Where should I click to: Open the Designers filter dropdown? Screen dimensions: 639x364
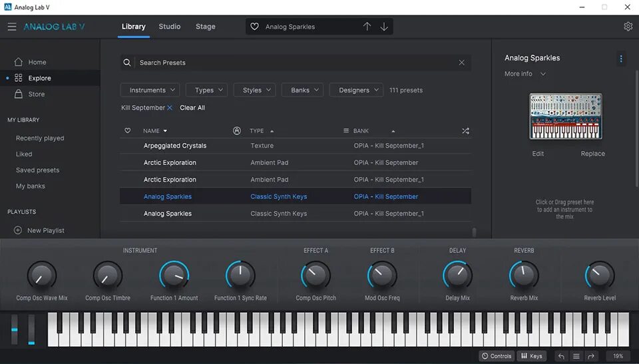(x=356, y=90)
